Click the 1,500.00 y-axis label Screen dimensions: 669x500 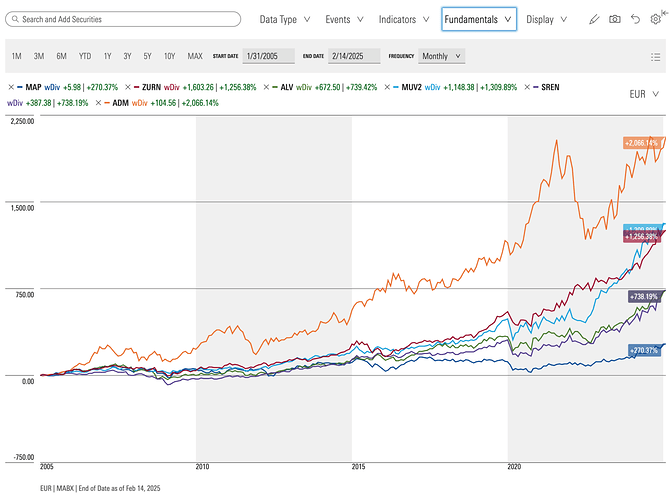22,208
